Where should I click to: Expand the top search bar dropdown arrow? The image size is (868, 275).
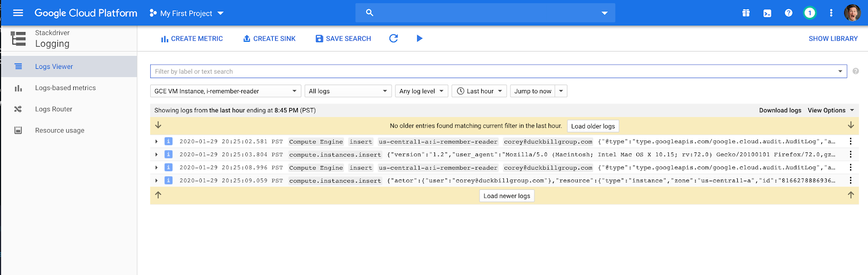604,13
